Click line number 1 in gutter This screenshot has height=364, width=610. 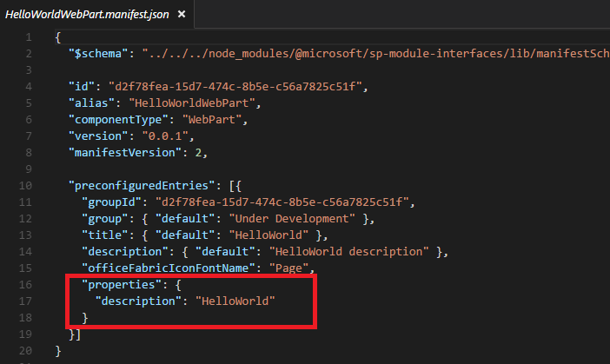(29, 37)
